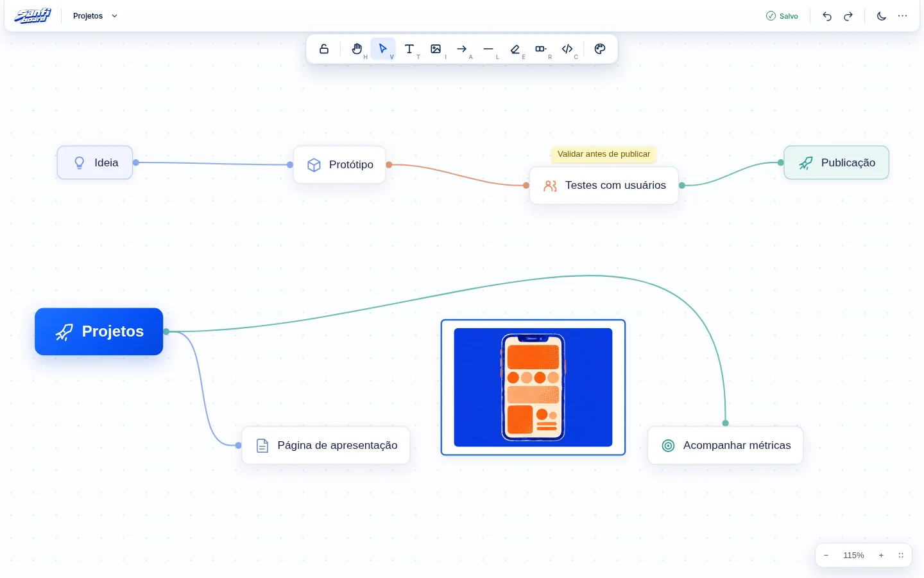This screenshot has width=924, height=578.
Task: Click the zoom in plus button
Action: 881,556
